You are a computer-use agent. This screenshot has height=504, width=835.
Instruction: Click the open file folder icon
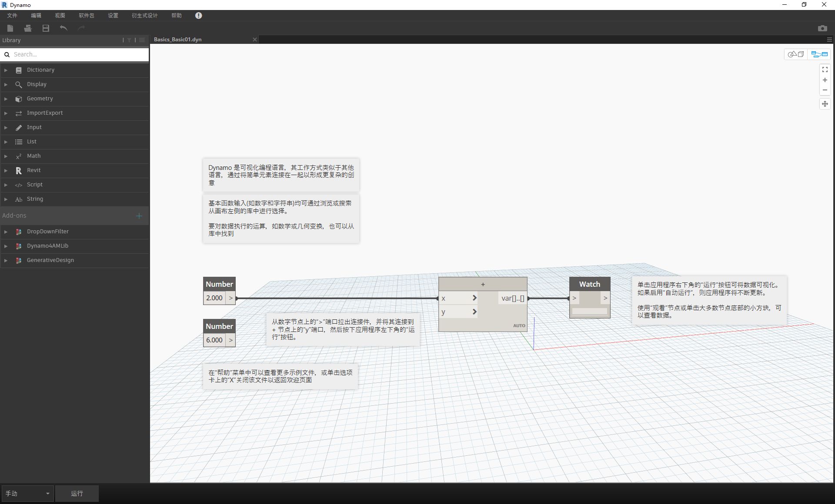tap(28, 28)
